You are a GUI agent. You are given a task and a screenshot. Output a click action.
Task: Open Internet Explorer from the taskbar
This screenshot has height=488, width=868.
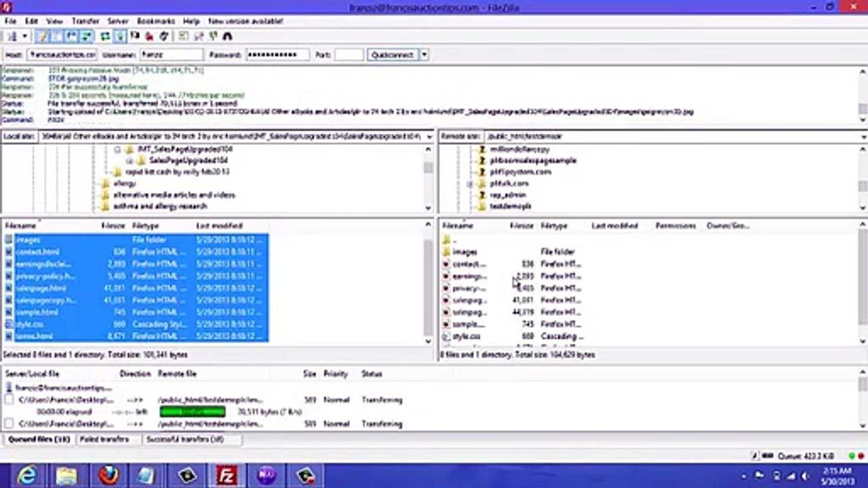tap(26, 476)
